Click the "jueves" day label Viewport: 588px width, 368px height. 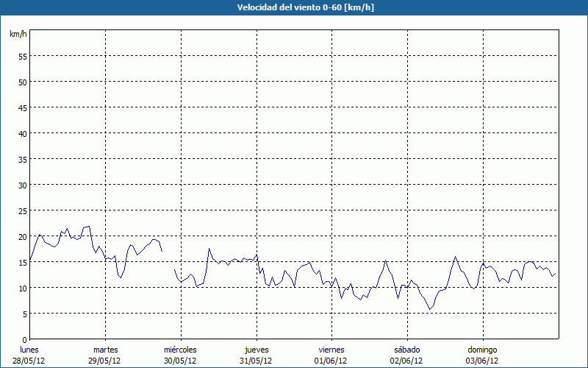[256, 350]
